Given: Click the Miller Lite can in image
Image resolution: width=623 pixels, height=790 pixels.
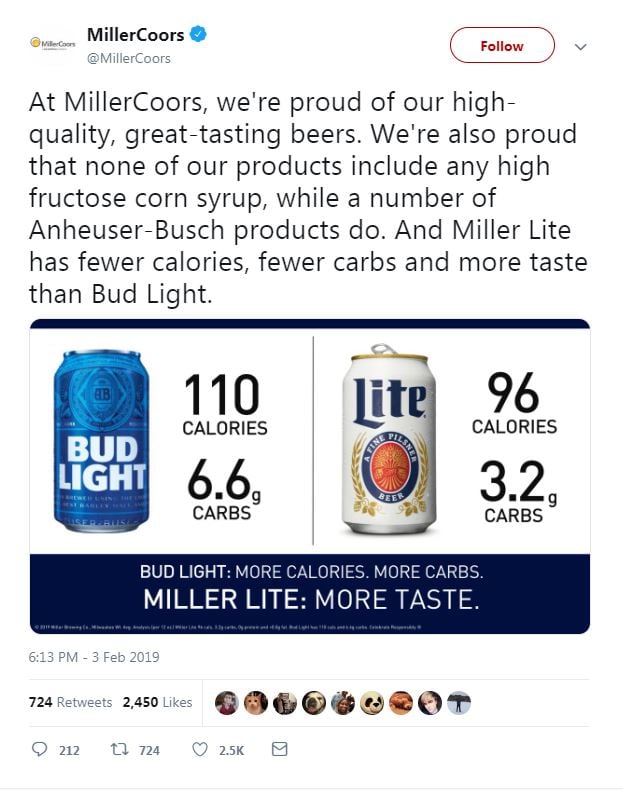Looking at the screenshot, I should click(389, 440).
